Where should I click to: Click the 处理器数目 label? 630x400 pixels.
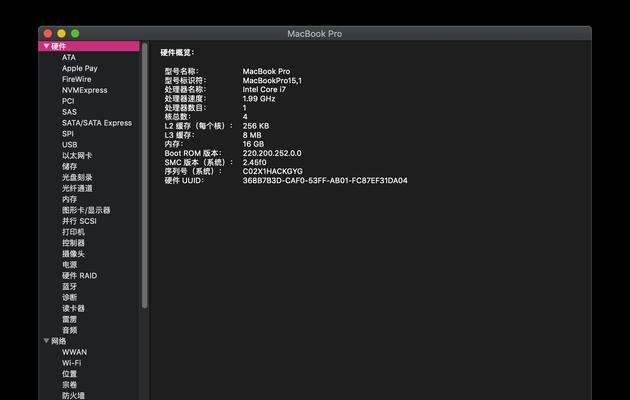click(185, 108)
